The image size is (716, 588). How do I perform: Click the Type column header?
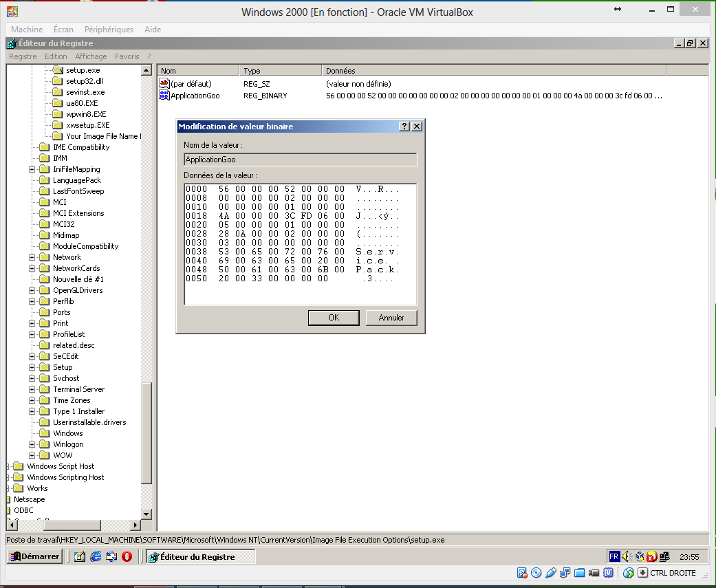[281, 71]
